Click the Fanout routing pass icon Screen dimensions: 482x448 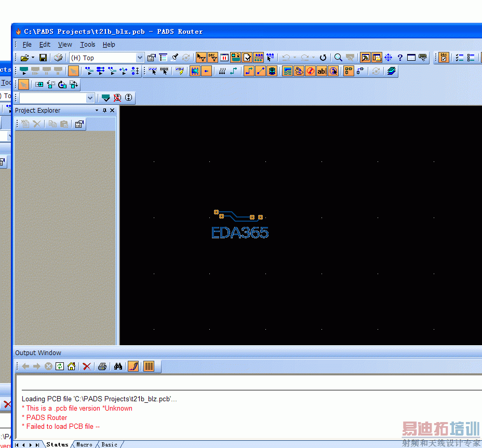pos(89,71)
